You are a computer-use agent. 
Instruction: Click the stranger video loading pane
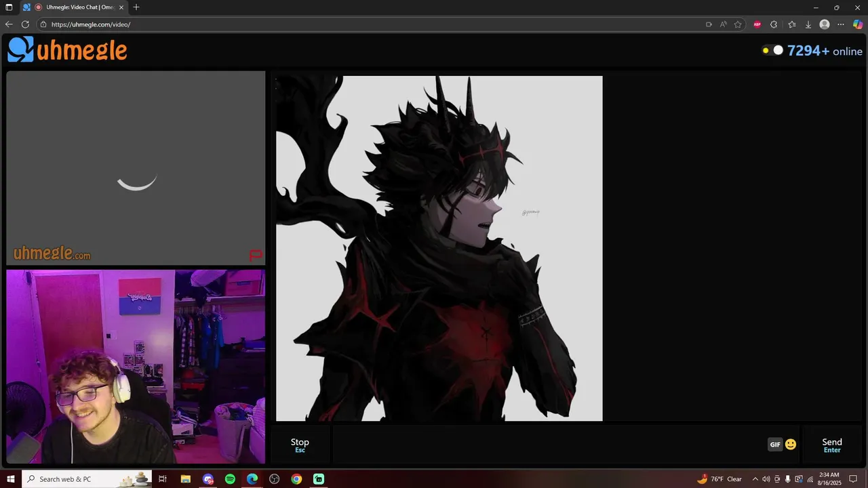pos(136,168)
